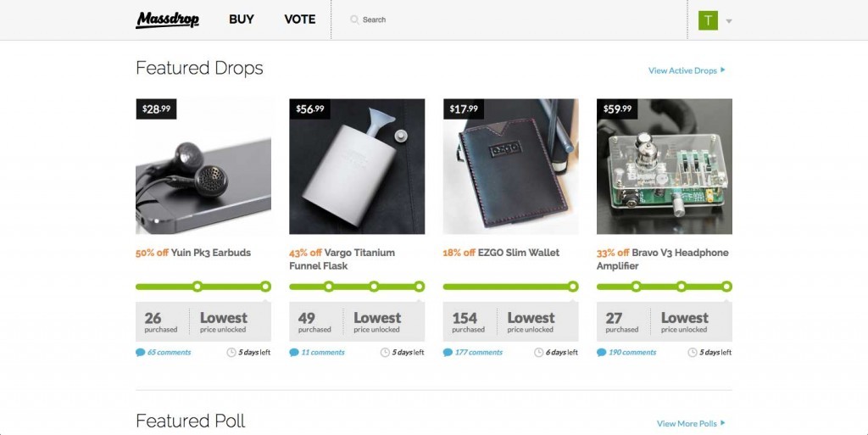Screen dimensions: 868x435
Task: Click comment bubble icon beside 190 comments
Action: click(x=602, y=353)
